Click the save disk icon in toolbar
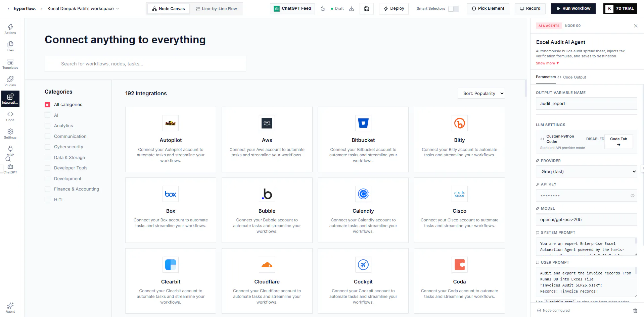The width and height of the screenshot is (644, 317). pos(367,9)
